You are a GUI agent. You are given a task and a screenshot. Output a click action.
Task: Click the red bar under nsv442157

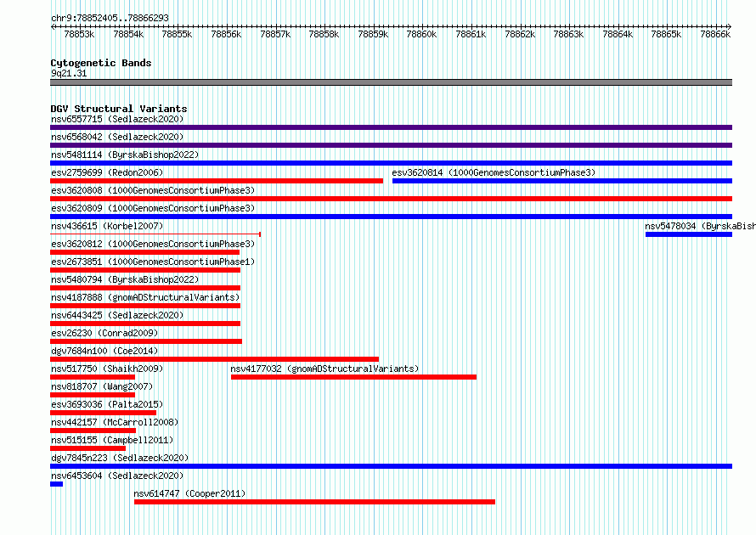93,431
